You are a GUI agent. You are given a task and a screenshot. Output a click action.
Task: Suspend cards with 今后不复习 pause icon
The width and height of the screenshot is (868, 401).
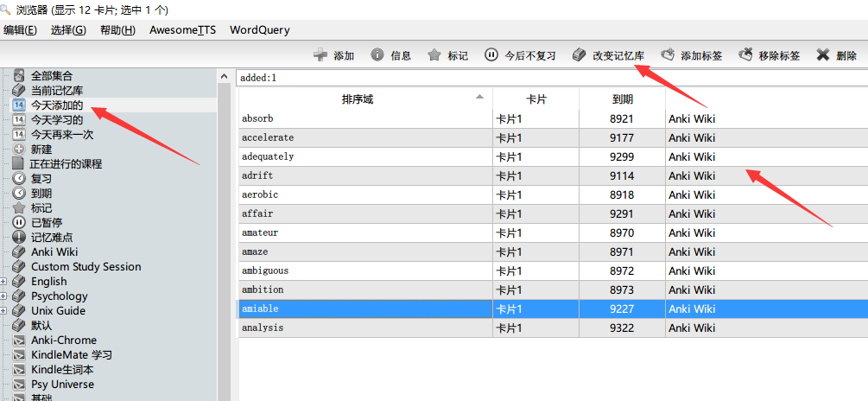pyautogui.click(x=491, y=55)
